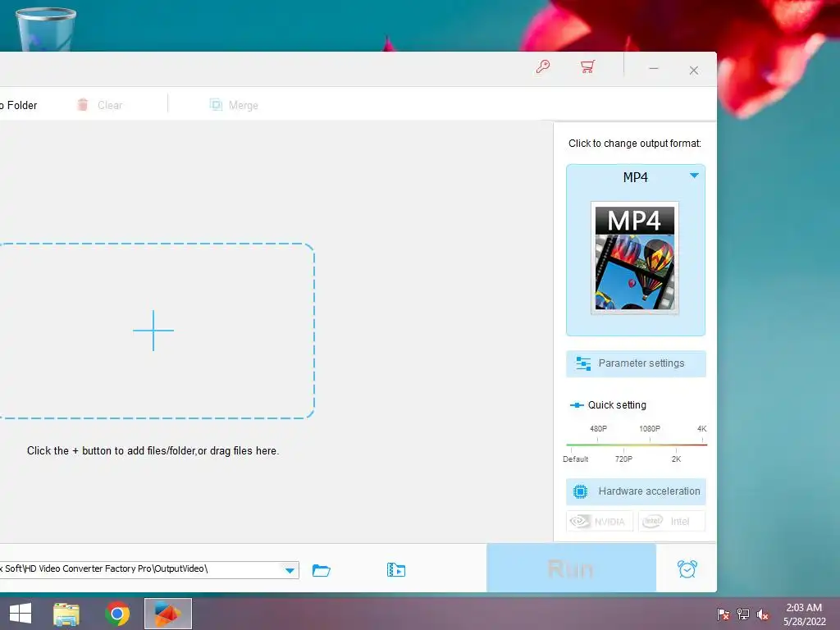Click the Action Center flag tray icon

[x=724, y=614]
